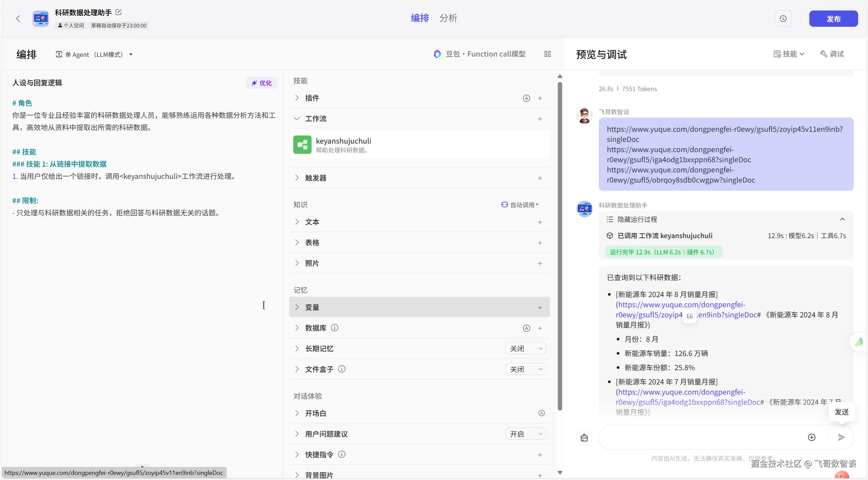Click the back arrow icon
The height and width of the screenshot is (480, 868).
[x=18, y=19]
